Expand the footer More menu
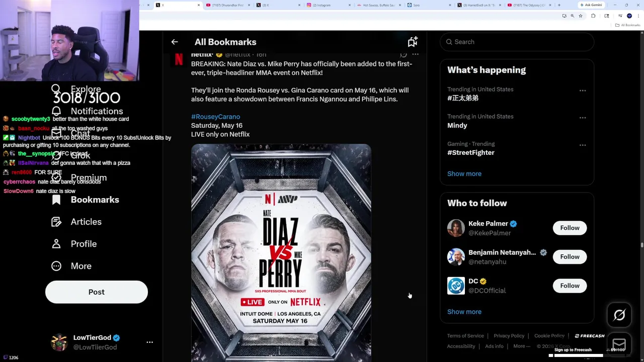644x362 pixels. 522,346
